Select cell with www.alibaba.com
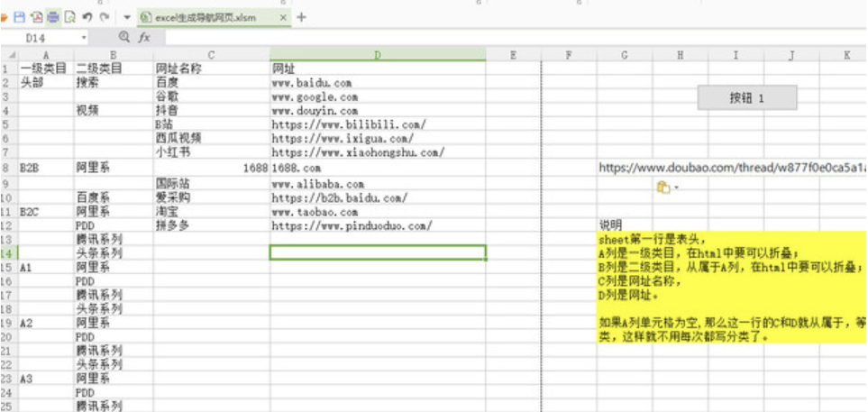The width and height of the screenshot is (868, 412). (x=378, y=183)
